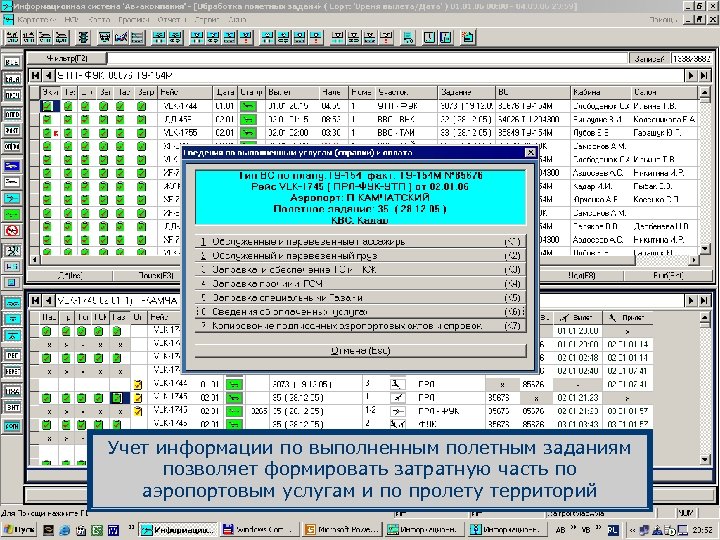
Task: Open the Сервис menu
Action: (207, 20)
